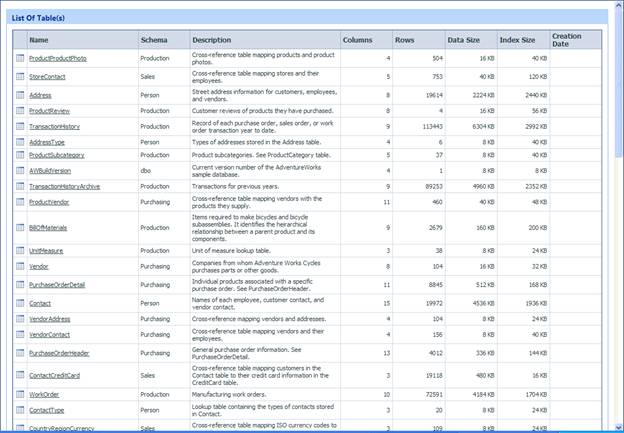The width and height of the screenshot is (624, 433).
Task: Go to the Vendor table link
Action: pos(39,267)
